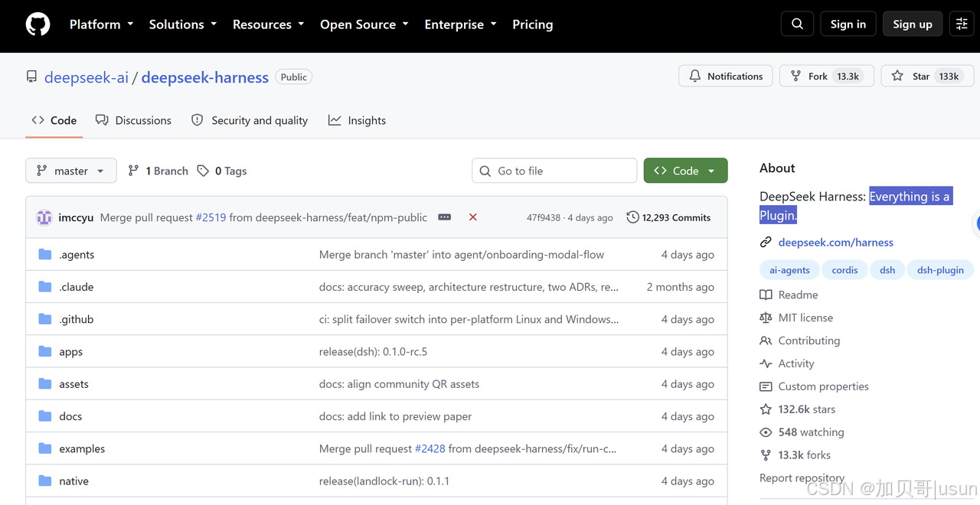Click the MIT license scale icon
The image size is (980, 505).
(x=766, y=318)
